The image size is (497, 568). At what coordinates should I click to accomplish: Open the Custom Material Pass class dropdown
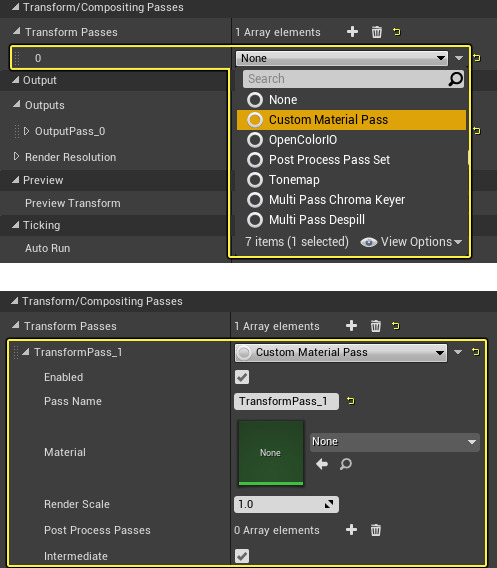point(341,352)
